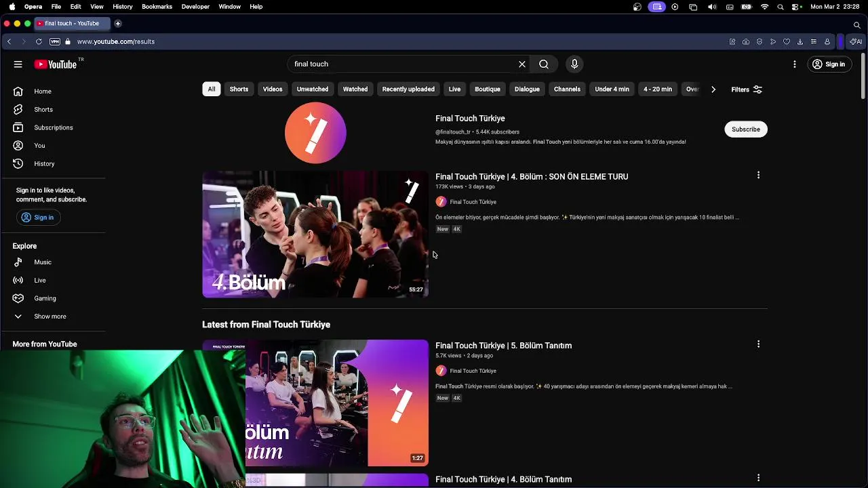Open Final Touch Türkiye channel avatar
868x488 pixels.
pos(315,133)
